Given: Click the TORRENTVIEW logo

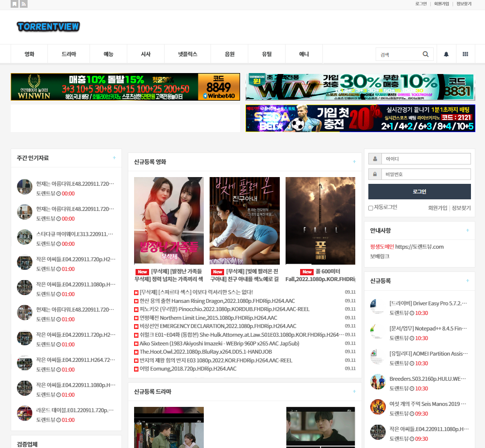Looking at the screenshot, I should point(48,27).
